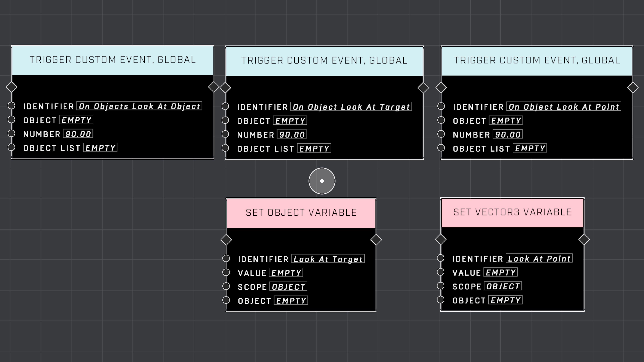644x362 pixels.
Task: Click Scope pin on Set Object Variable node
Action: (226, 286)
